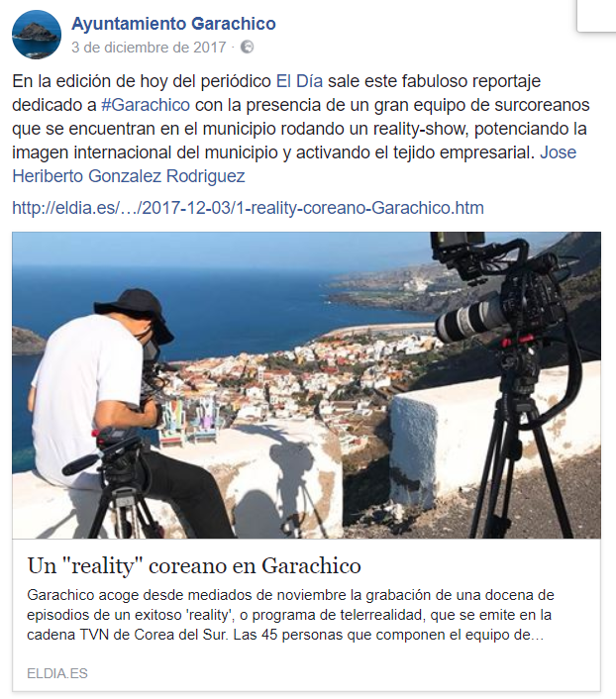Click the article description snippet text
The image size is (616, 699).
[290, 615]
